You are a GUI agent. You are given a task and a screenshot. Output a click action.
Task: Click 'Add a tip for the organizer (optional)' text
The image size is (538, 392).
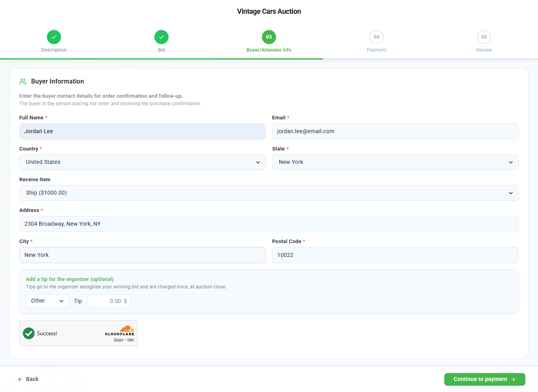(70, 279)
